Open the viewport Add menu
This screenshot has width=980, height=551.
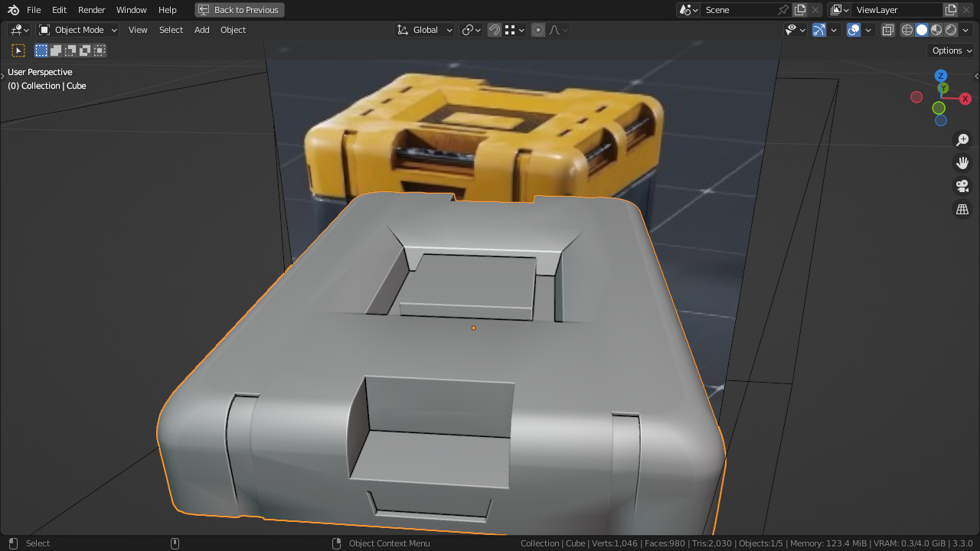tap(202, 30)
